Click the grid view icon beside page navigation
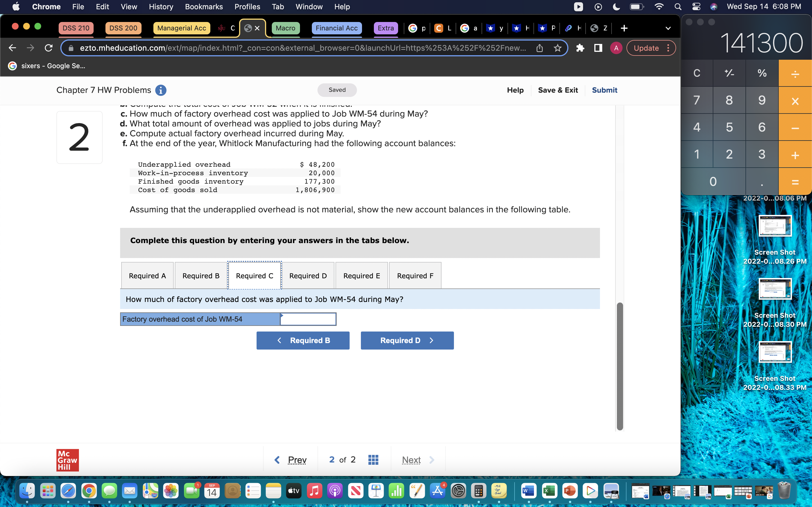This screenshot has height=507, width=812. click(374, 459)
